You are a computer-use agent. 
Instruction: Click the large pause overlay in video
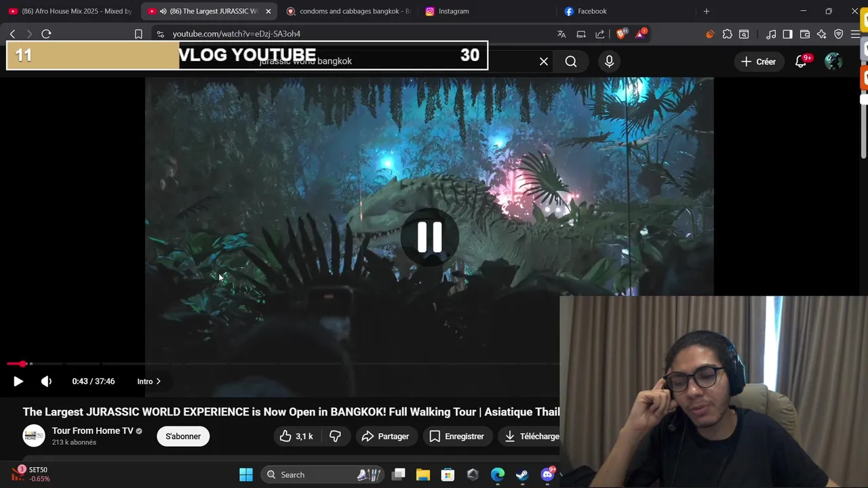tap(429, 237)
